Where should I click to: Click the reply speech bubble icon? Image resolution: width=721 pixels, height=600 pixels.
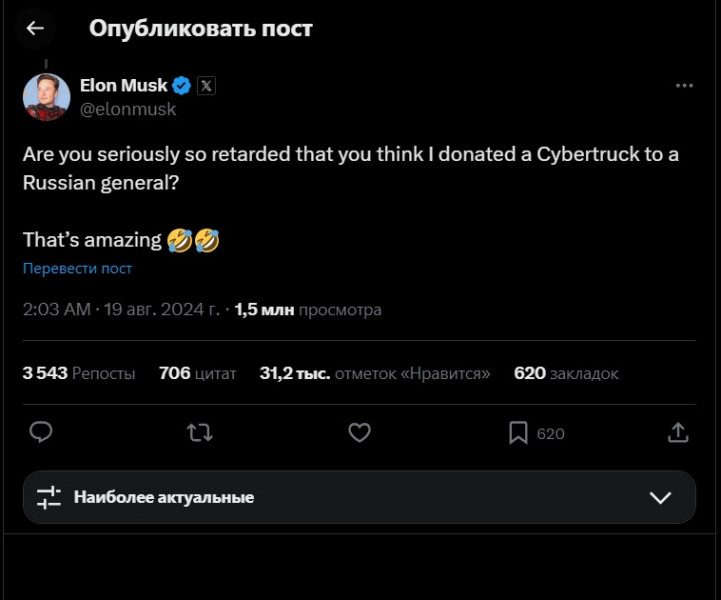[x=40, y=432]
